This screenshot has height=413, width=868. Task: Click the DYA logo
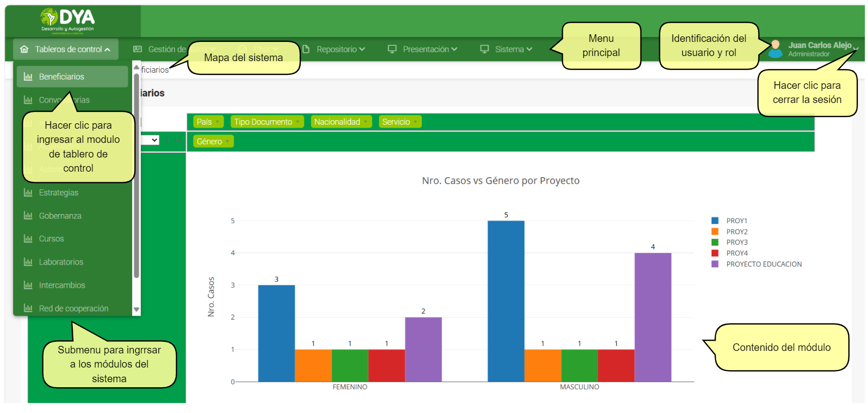coord(68,21)
